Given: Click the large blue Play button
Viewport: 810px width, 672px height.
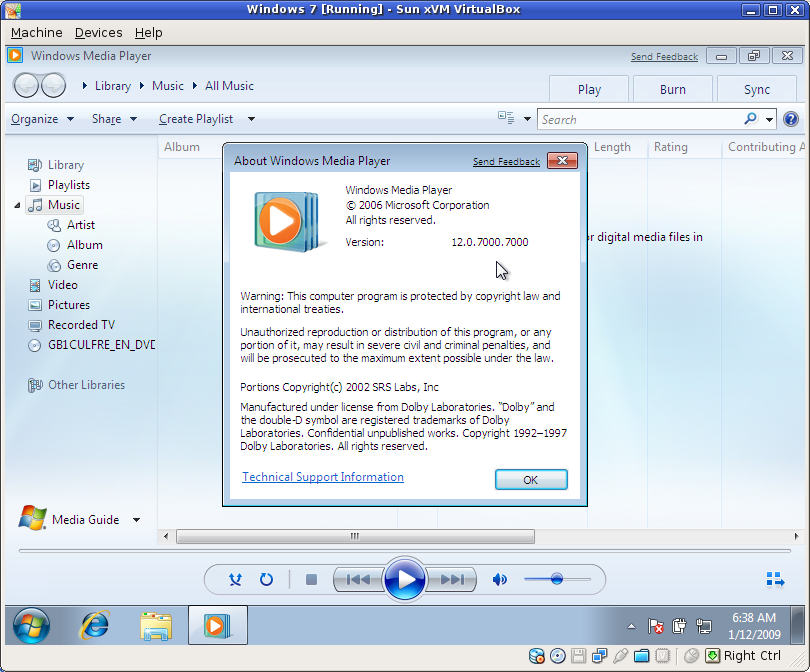Looking at the screenshot, I should point(405,579).
